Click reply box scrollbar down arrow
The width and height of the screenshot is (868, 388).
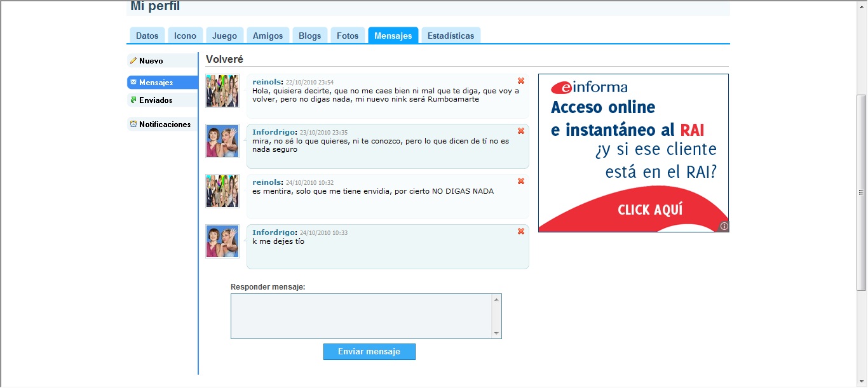coord(496,333)
